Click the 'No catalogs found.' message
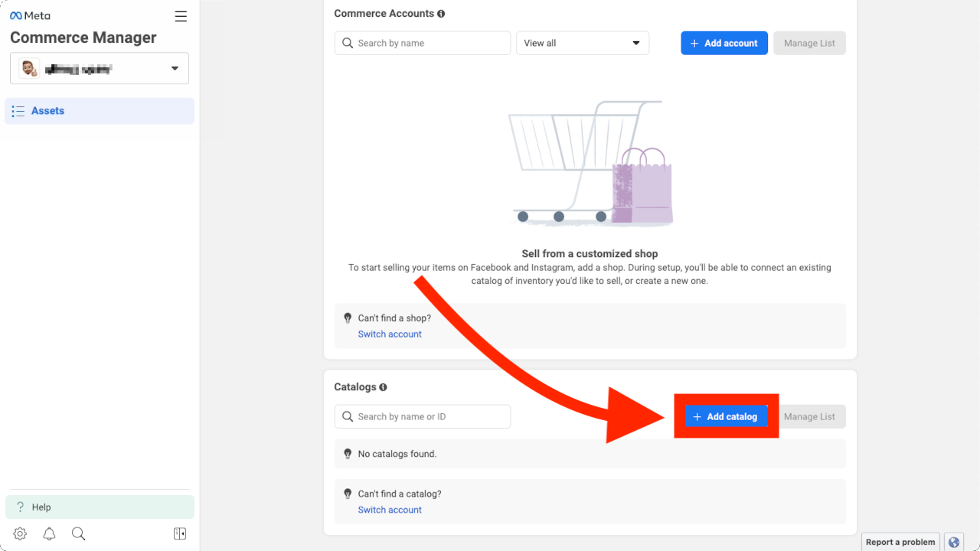This screenshot has height=551, width=980. click(397, 454)
